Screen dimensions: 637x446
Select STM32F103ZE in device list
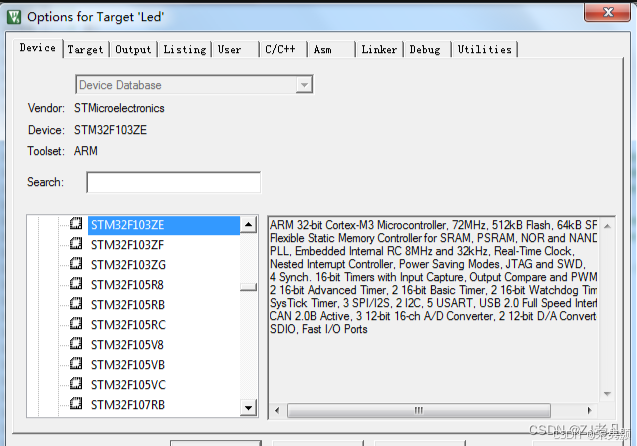163,225
